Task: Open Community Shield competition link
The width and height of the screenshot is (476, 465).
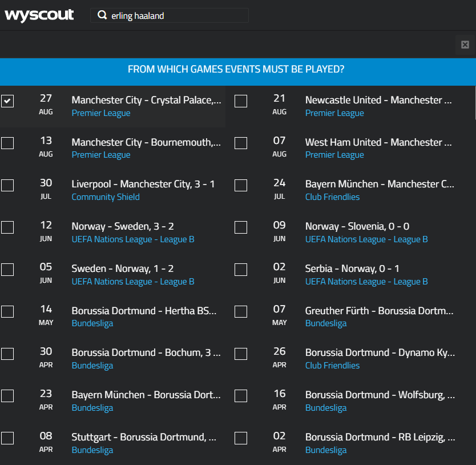Action: click(106, 197)
